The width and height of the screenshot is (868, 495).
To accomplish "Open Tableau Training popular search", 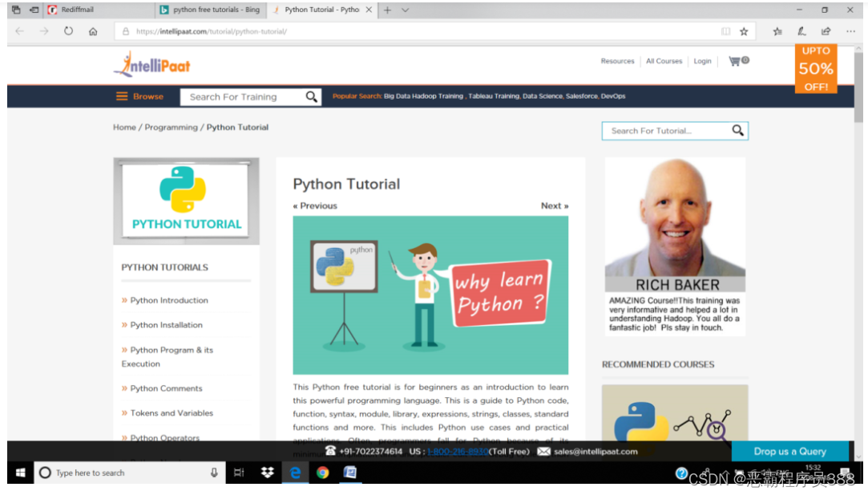I will (x=494, y=96).
